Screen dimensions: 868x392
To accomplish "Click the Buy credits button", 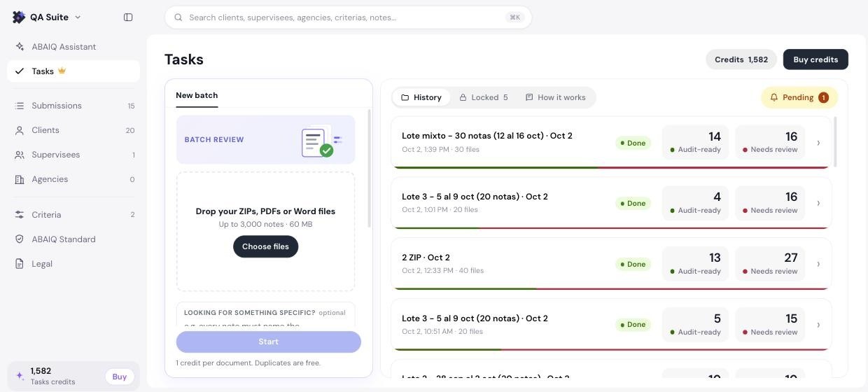I will point(815,59).
